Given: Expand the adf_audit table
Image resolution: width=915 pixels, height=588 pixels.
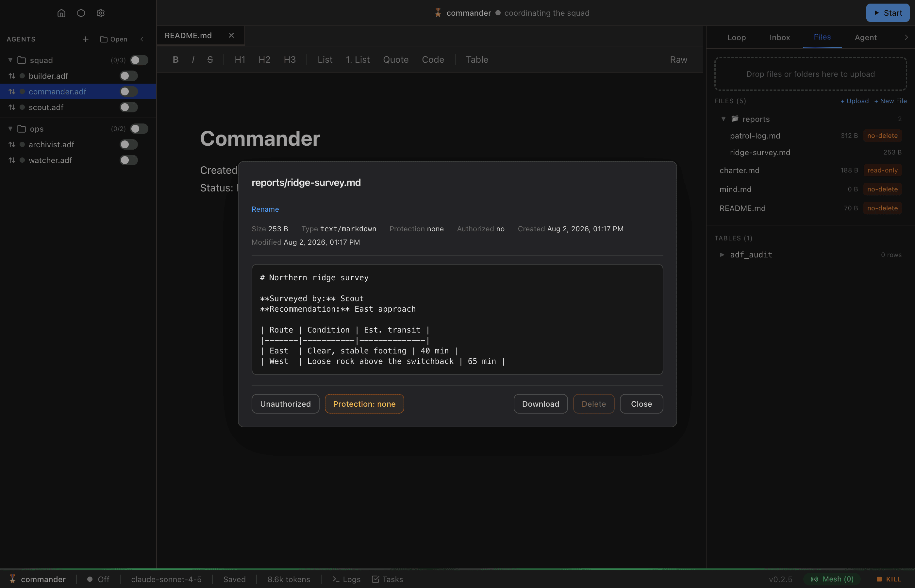Looking at the screenshot, I should point(722,254).
